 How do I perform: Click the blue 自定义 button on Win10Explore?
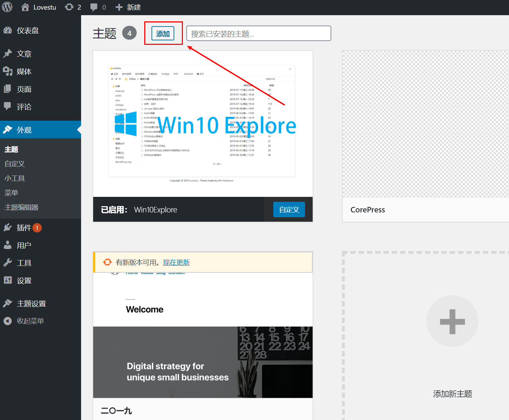point(289,209)
